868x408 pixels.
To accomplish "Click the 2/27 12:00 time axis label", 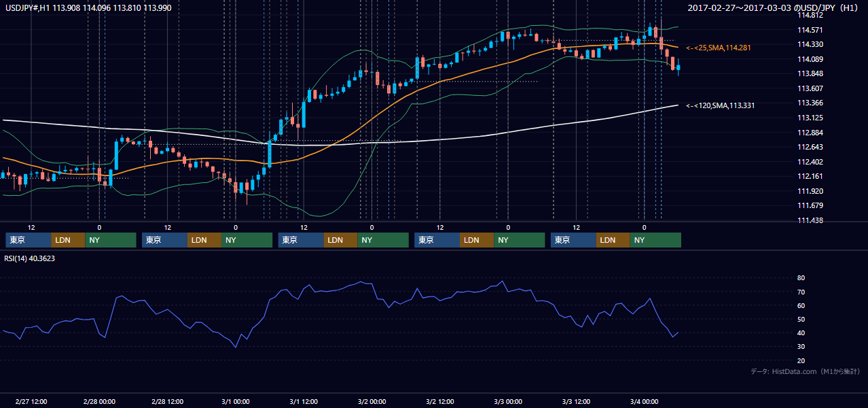I will pyautogui.click(x=31, y=401).
